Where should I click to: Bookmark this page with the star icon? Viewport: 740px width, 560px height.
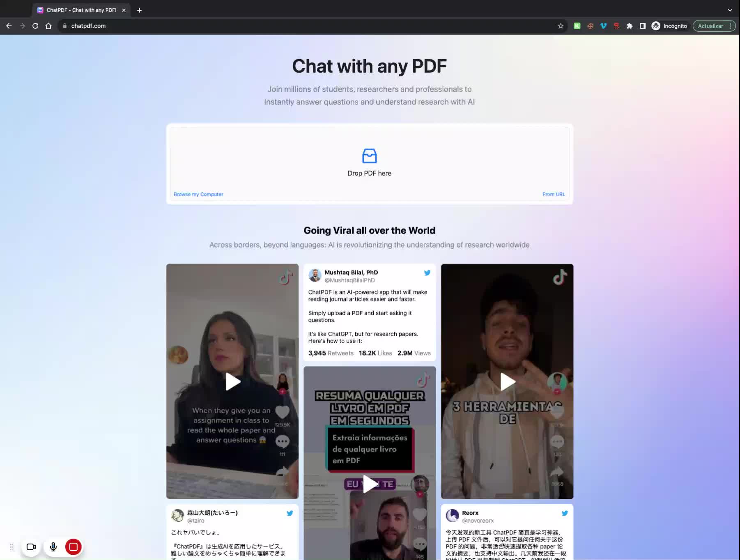pos(561,26)
